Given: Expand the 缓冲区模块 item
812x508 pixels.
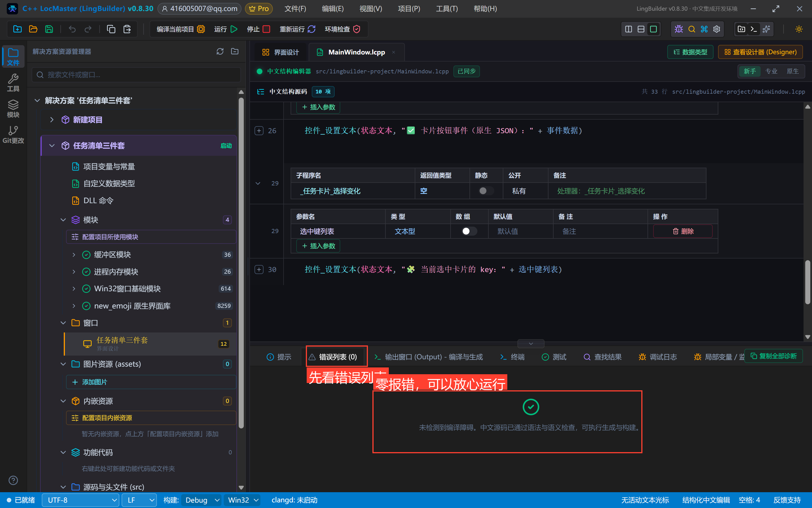Looking at the screenshot, I should click(74, 255).
